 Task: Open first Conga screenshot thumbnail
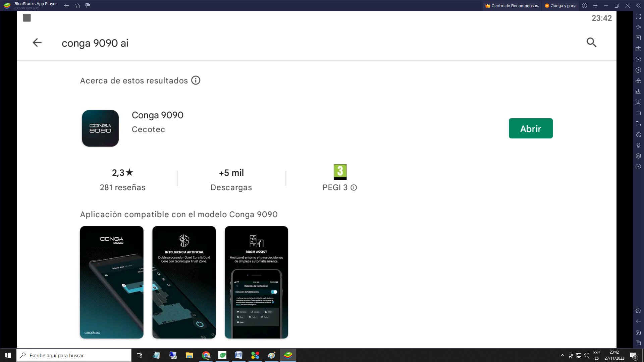click(112, 282)
